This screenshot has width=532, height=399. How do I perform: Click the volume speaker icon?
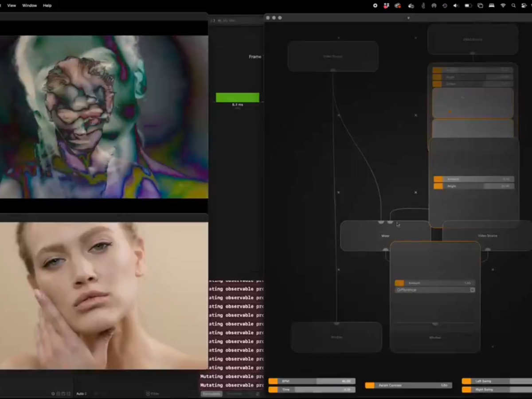coord(456,6)
